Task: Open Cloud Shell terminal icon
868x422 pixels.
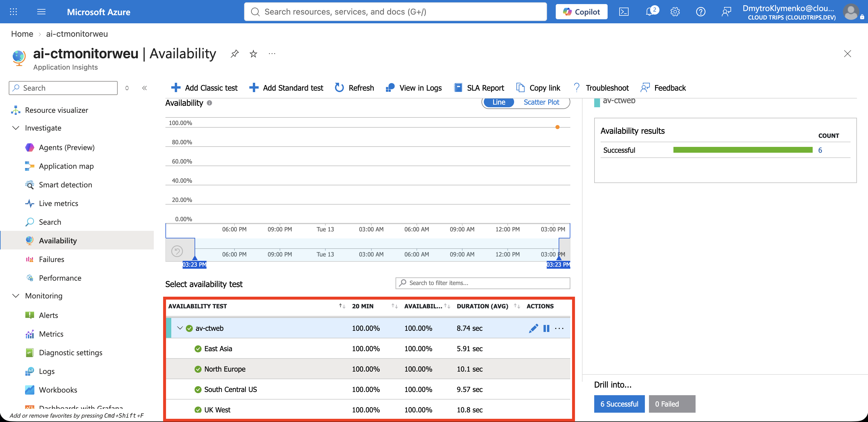Action: tap(624, 12)
